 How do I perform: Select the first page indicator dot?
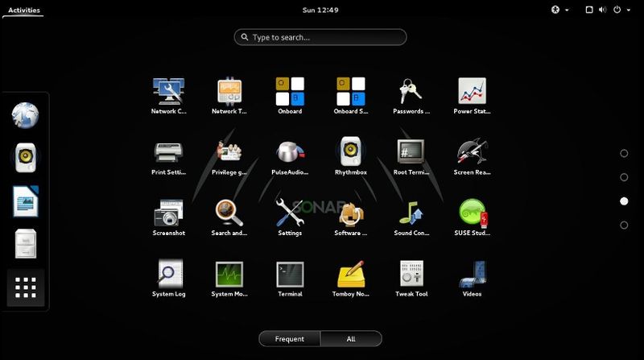click(624, 153)
